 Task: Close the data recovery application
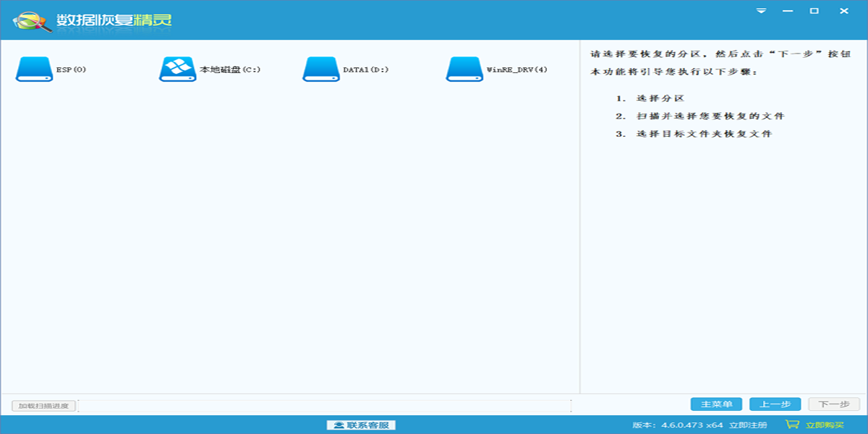pyautogui.click(x=843, y=11)
